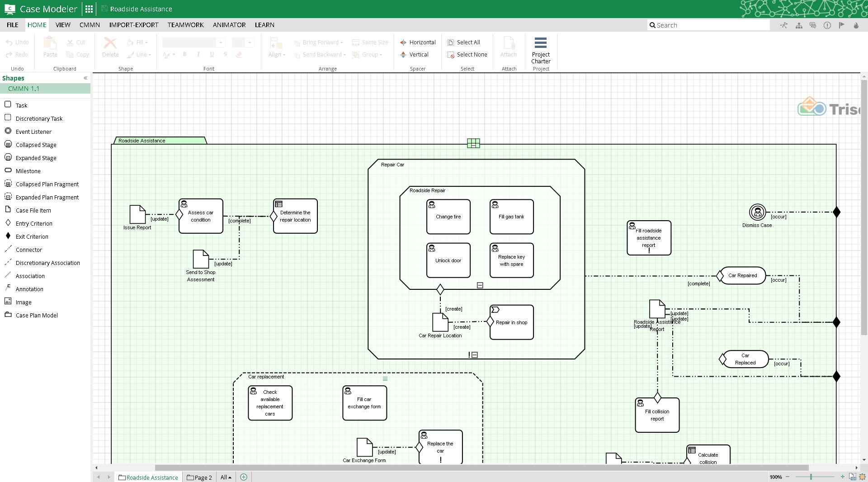Open the font family dropdown
Image resolution: width=868 pixels, height=482 pixels.
[221, 43]
